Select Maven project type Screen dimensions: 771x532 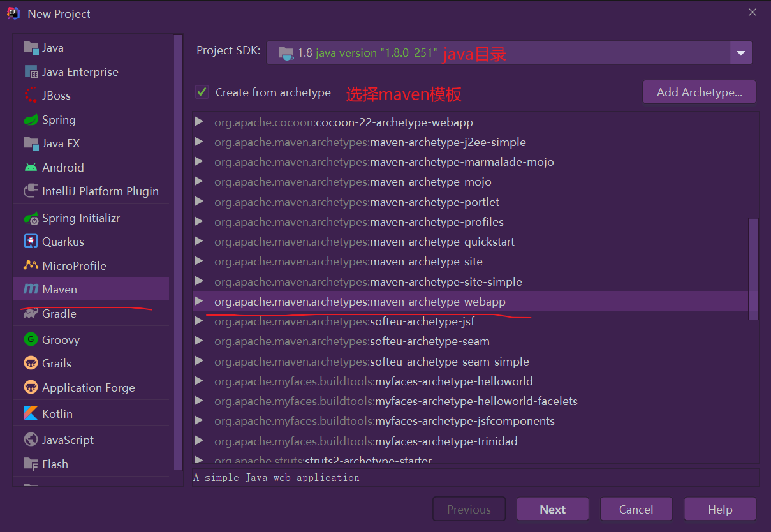[x=91, y=289]
